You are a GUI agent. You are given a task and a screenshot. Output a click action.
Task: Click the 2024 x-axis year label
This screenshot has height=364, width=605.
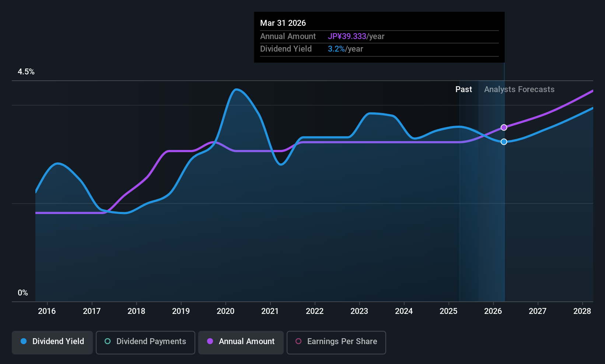click(404, 311)
